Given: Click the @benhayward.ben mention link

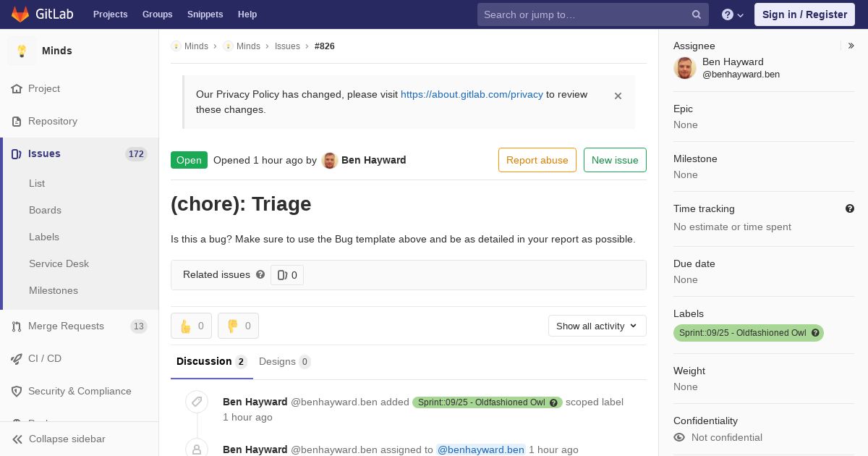Looking at the screenshot, I should 481,449.
